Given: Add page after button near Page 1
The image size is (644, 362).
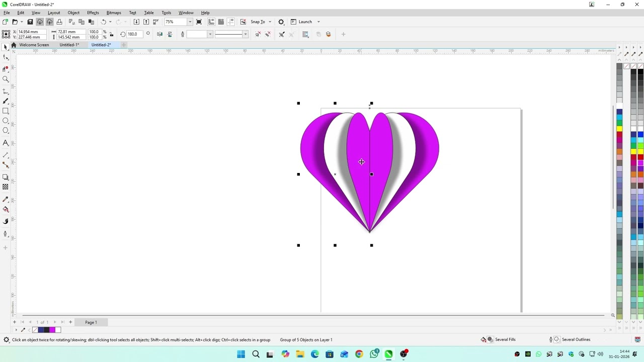Looking at the screenshot, I should [70, 322].
